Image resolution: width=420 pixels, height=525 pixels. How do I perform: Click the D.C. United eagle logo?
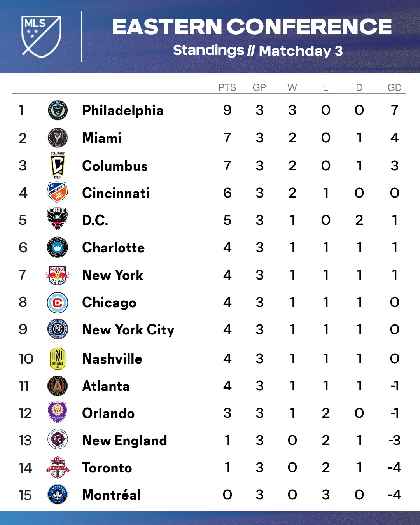coord(58,219)
